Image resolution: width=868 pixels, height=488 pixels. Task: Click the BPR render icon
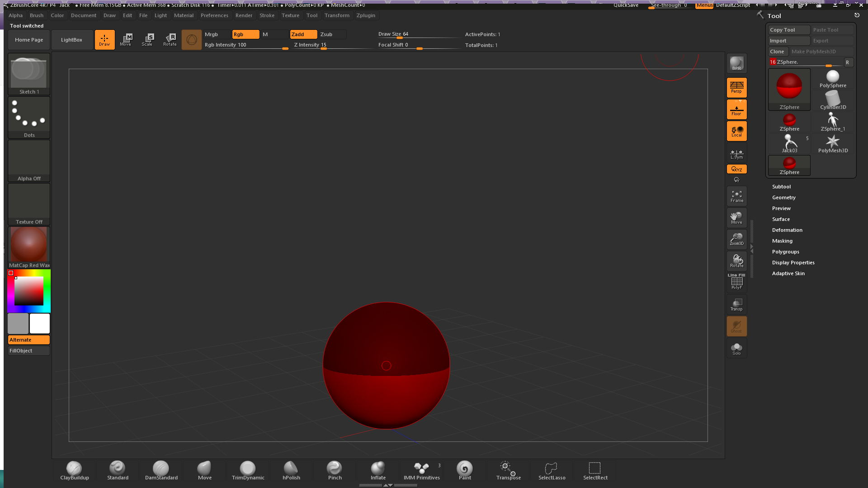(x=736, y=63)
